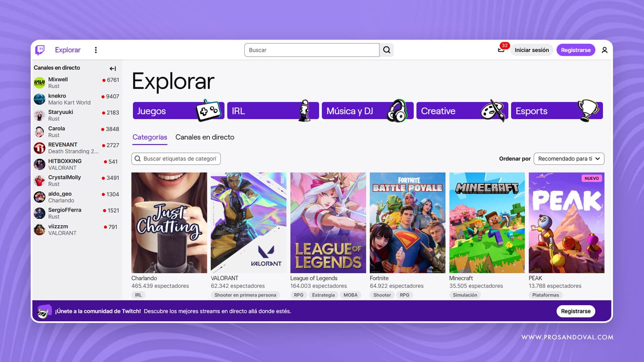Click the Minecraft title link
Viewport: 644px width, 362px height.
coord(461,278)
